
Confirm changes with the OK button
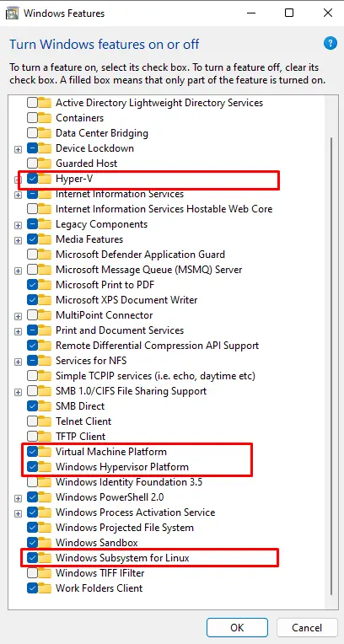click(x=237, y=628)
